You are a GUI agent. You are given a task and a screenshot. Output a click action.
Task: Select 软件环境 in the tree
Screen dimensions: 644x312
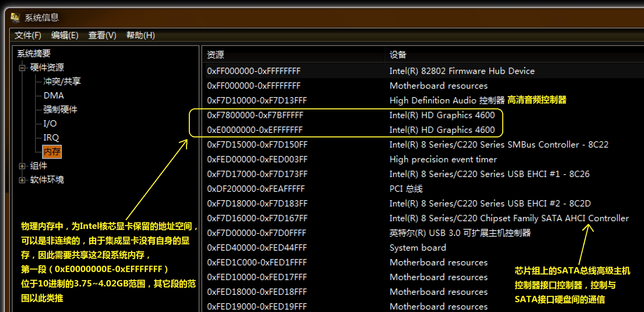pos(47,180)
